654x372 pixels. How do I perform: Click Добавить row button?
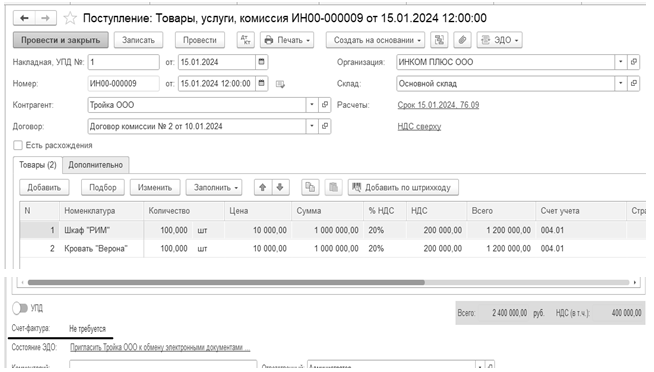coord(44,187)
